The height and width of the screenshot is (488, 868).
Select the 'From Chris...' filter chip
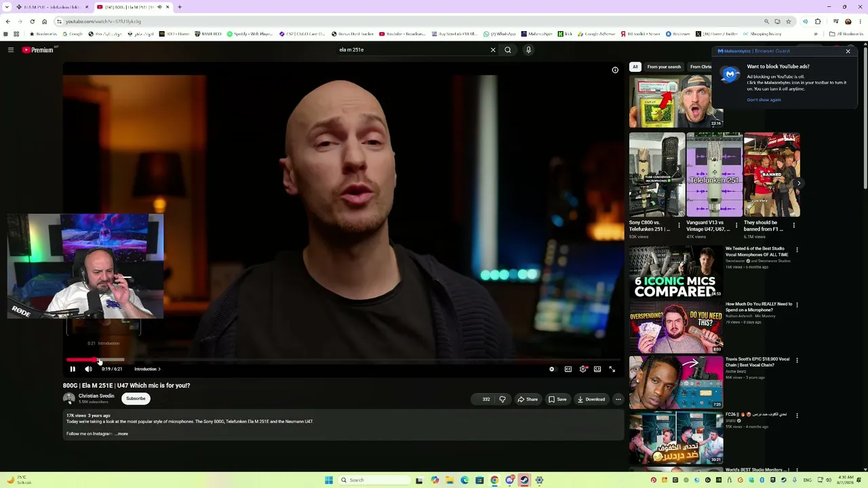click(x=701, y=67)
